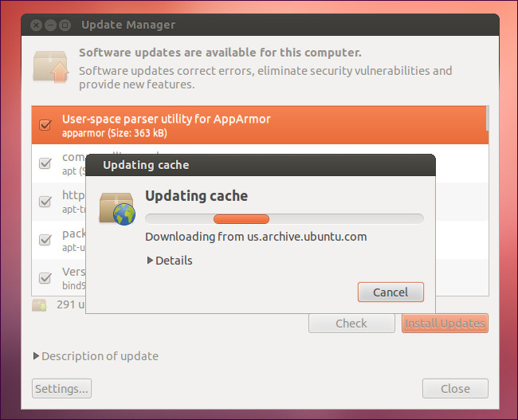
Task: Close the Update Manager window
Action: tap(37, 25)
